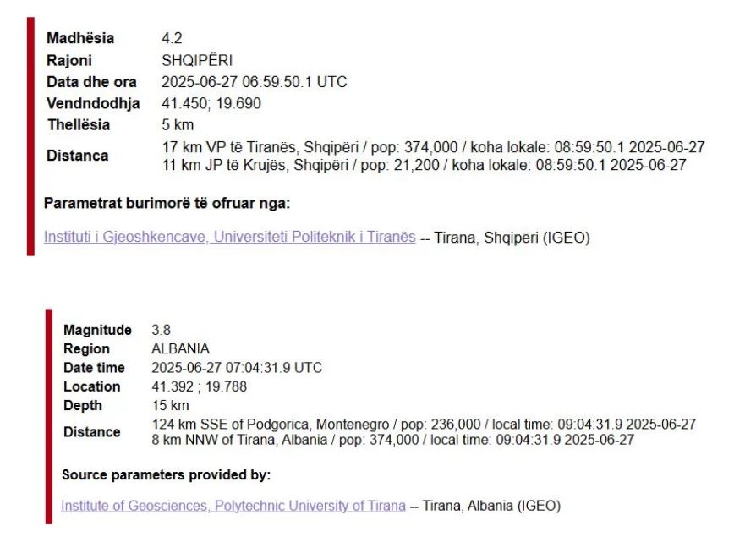Open Instituti i Gjeoshkencave, Universiteti Politeknik link
The width and height of the screenshot is (756, 537).
229,237
